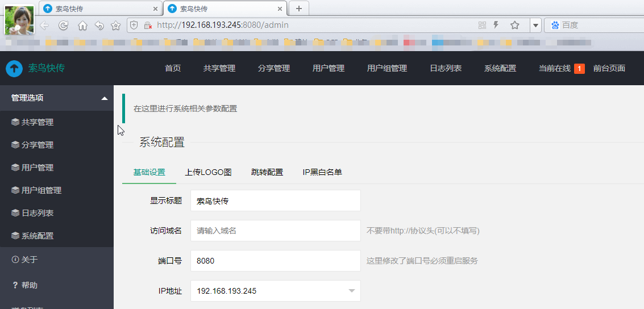Click 当前在线 in the top navigation
This screenshot has width=644, height=309.
(554, 68)
